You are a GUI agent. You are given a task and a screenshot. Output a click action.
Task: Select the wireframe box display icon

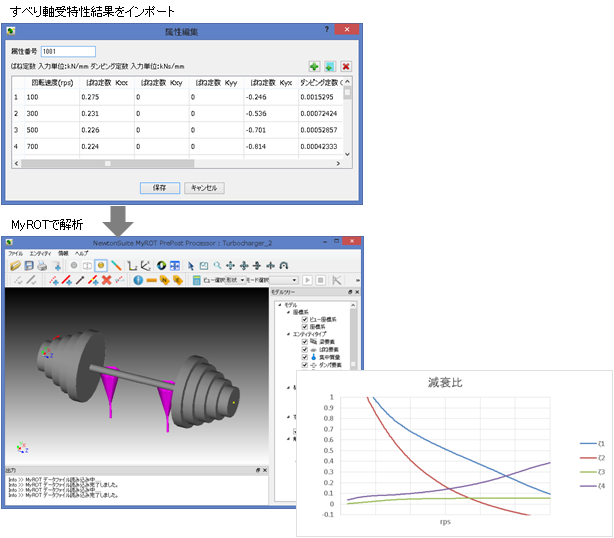pyautogui.click(x=87, y=266)
